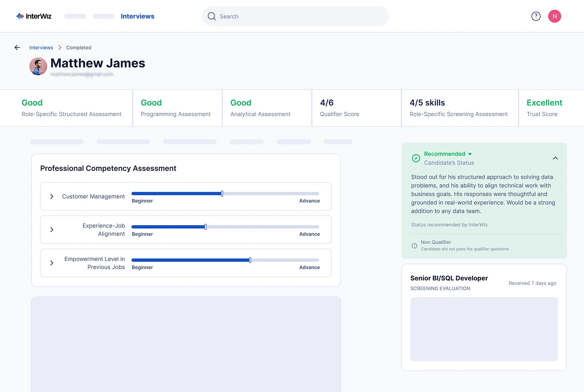Click the InterWiz logo
Screen dimensions: 584x392
coord(34,16)
